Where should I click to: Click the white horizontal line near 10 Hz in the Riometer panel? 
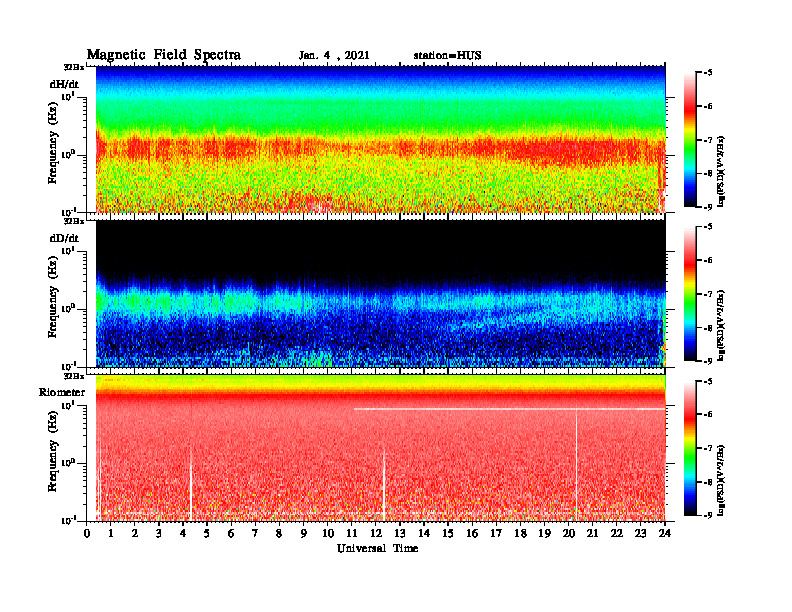[509, 409]
